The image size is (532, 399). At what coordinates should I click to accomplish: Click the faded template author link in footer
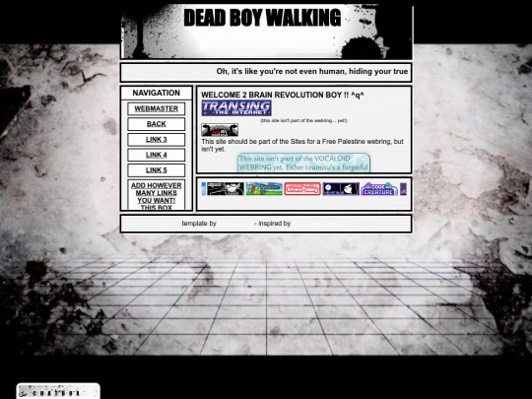coord(235,224)
